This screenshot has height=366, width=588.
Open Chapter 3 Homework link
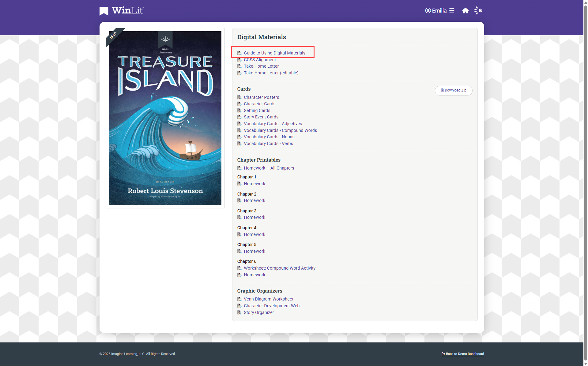[254, 217]
